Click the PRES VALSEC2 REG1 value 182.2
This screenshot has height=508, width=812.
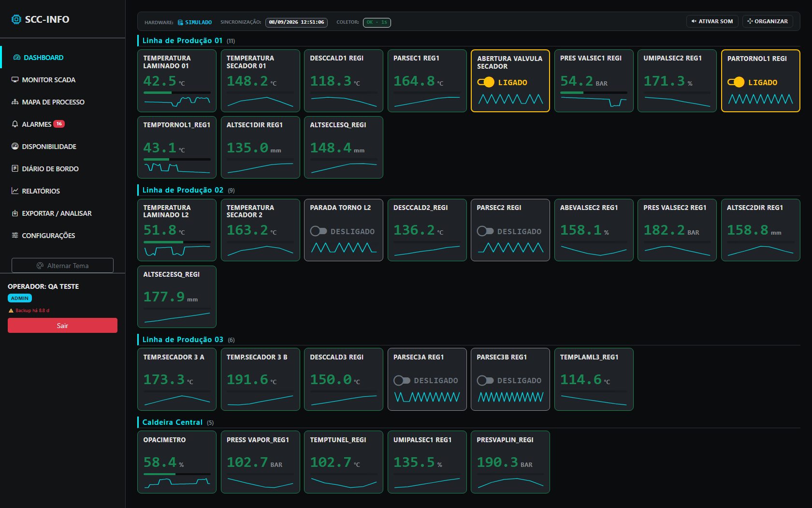[664, 230]
